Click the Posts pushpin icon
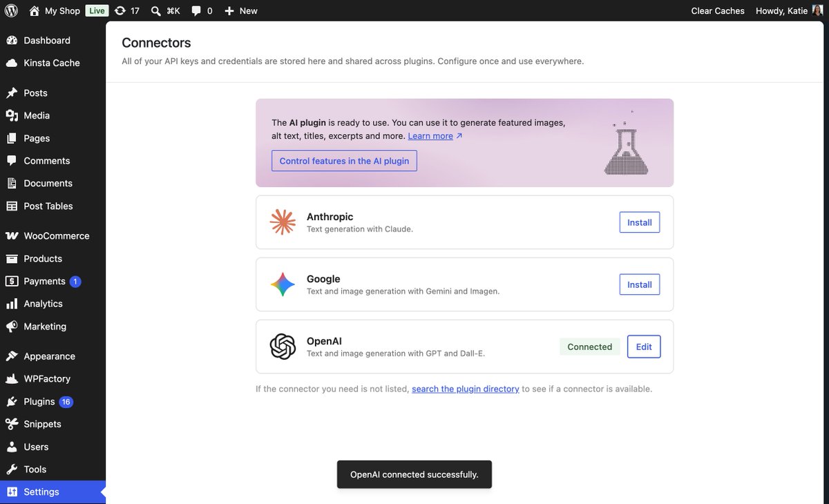Screen dimensions: 829x504 (x=12, y=93)
